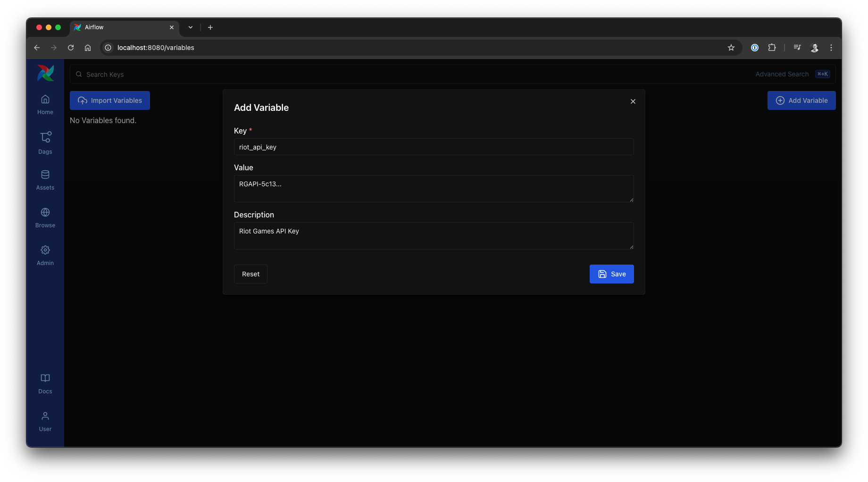Navigate to Dags via sidebar icon
Image resolution: width=868 pixels, height=482 pixels.
click(45, 143)
